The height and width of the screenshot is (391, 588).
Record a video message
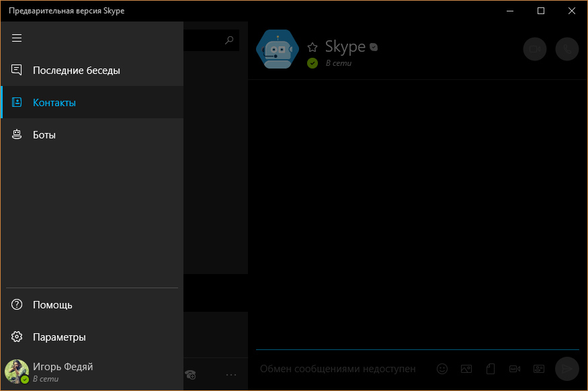click(515, 369)
